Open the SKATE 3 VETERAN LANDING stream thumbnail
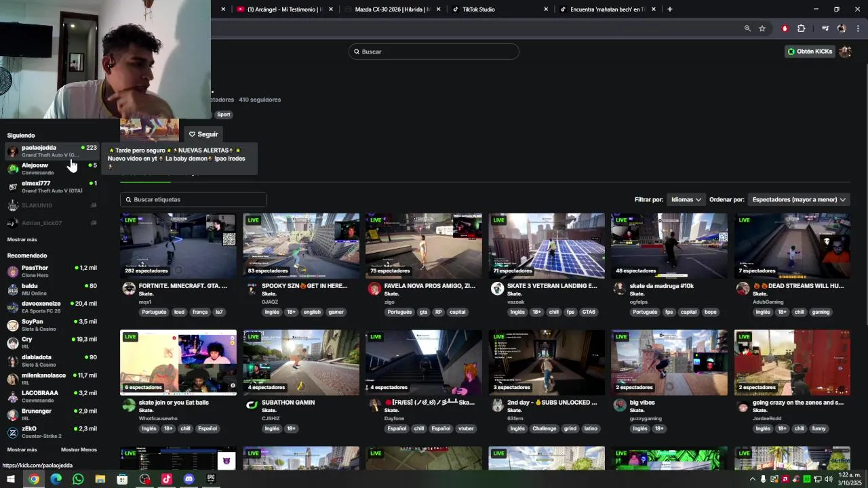The image size is (868, 488). tap(547, 246)
